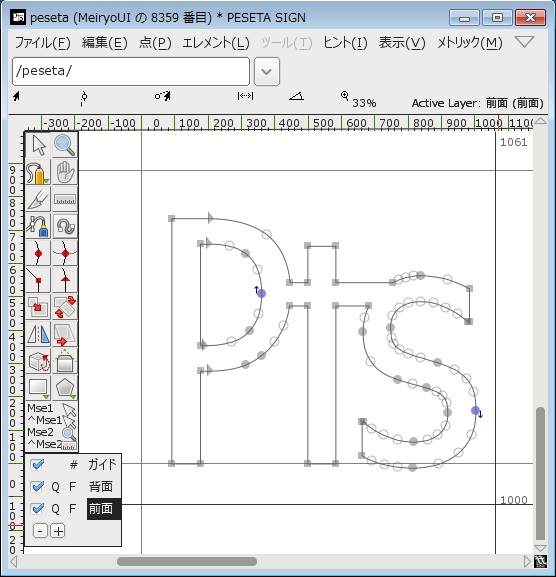Click ^Mse2 control-mouse tool binding
This screenshot has height=577, width=556.
point(52,444)
